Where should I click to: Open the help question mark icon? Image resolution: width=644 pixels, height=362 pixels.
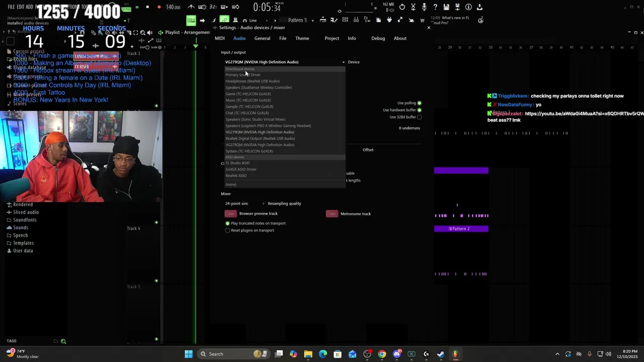click(x=435, y=7)
